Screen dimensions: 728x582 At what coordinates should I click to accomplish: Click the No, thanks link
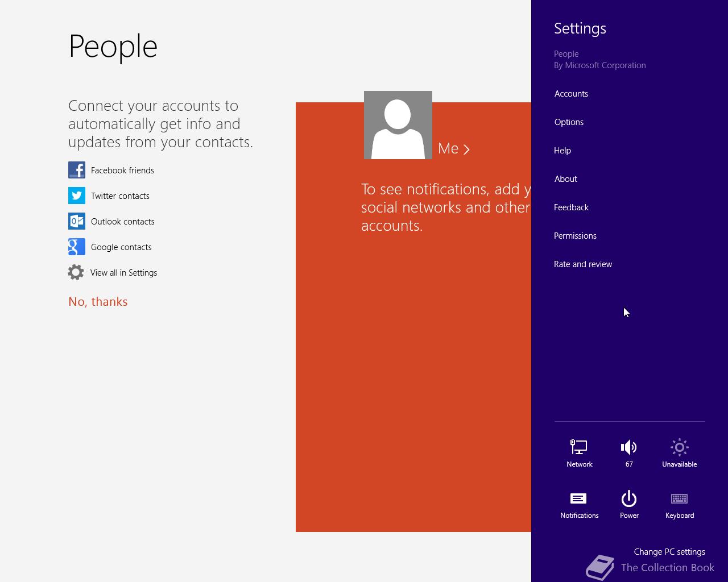98,302
